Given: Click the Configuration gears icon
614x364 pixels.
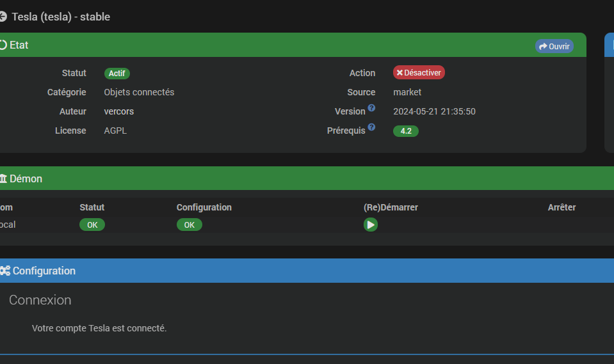Looking at the screenshot, I should [5, 271].
